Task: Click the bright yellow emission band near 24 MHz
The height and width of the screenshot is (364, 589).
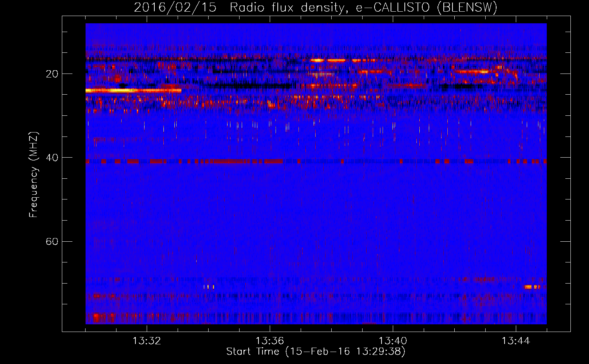Action: pos(133,90)
